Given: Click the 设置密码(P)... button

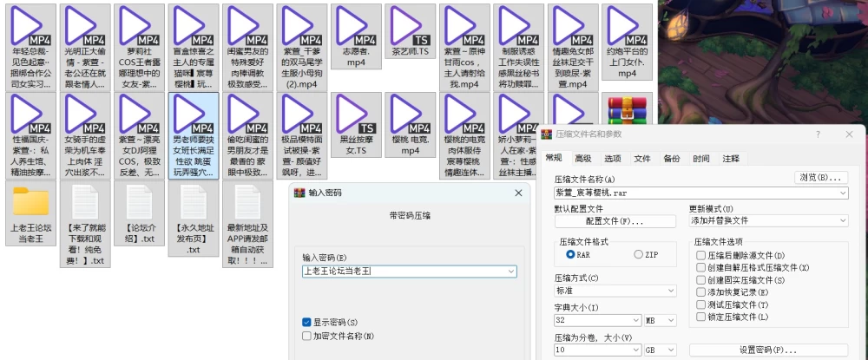Looking at the screenshot, I should (768, 350).
